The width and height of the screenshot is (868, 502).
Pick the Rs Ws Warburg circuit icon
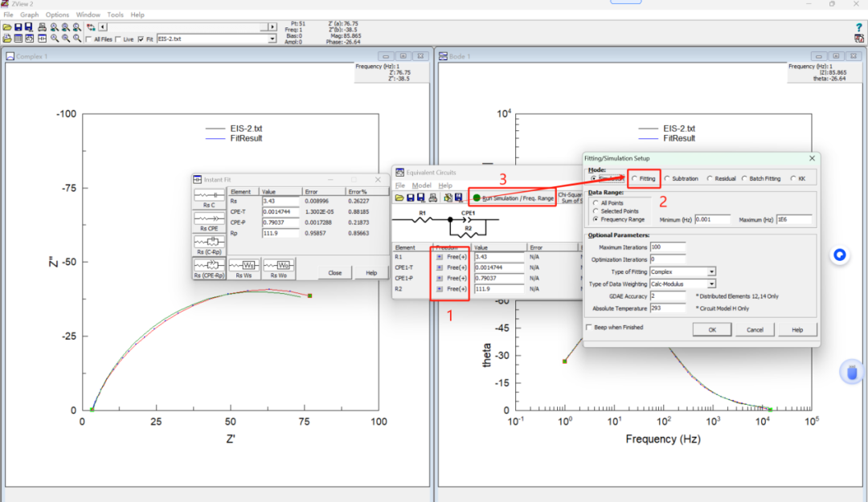tap(244, 268)
